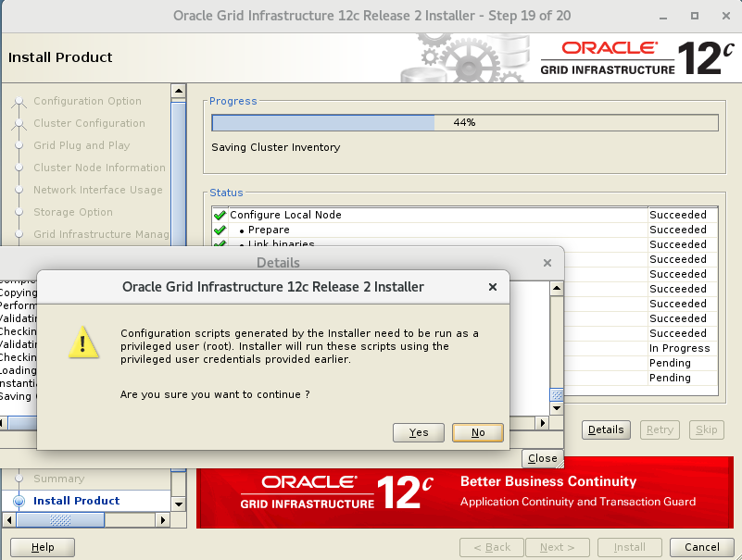Select Cluster Node Information step
Image resolution: width=742 pixels, height=560 pixels.
pos(99,168)
